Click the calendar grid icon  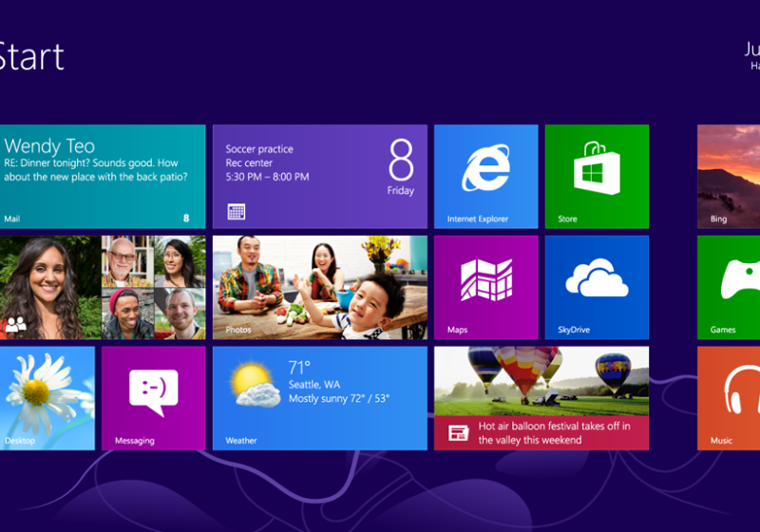[x=237, y=211]
